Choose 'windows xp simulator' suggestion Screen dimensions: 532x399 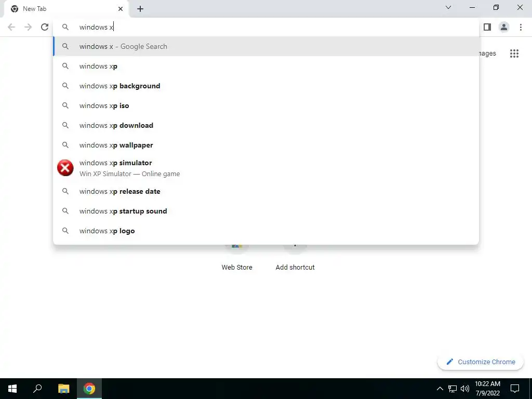click(x=265, y=168)
